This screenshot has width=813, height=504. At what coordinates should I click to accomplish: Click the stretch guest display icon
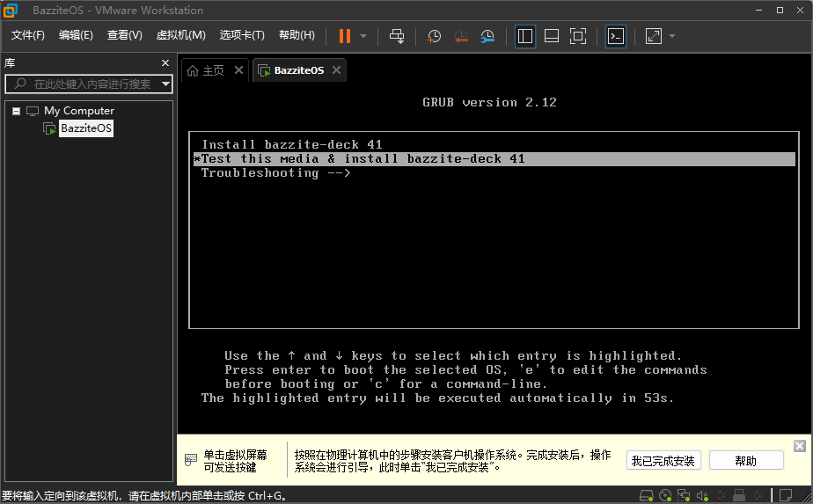point(653,36)
